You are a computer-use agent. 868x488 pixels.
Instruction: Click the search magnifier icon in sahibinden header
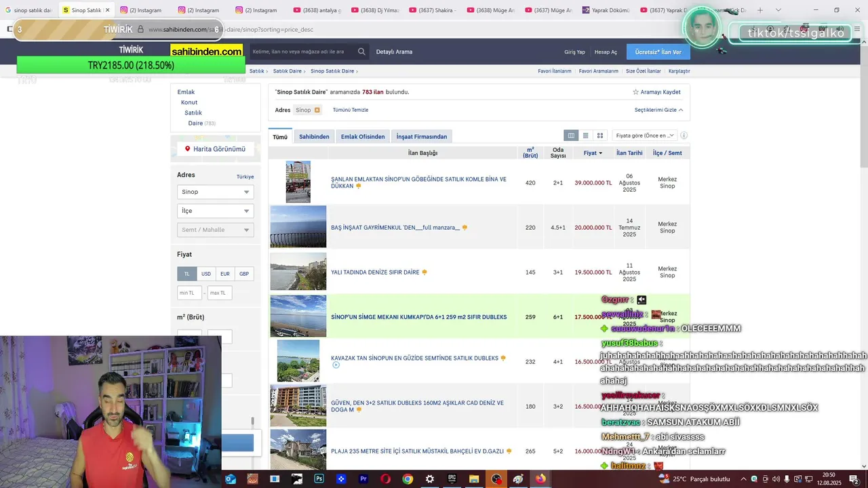click(x=361, y=52)
